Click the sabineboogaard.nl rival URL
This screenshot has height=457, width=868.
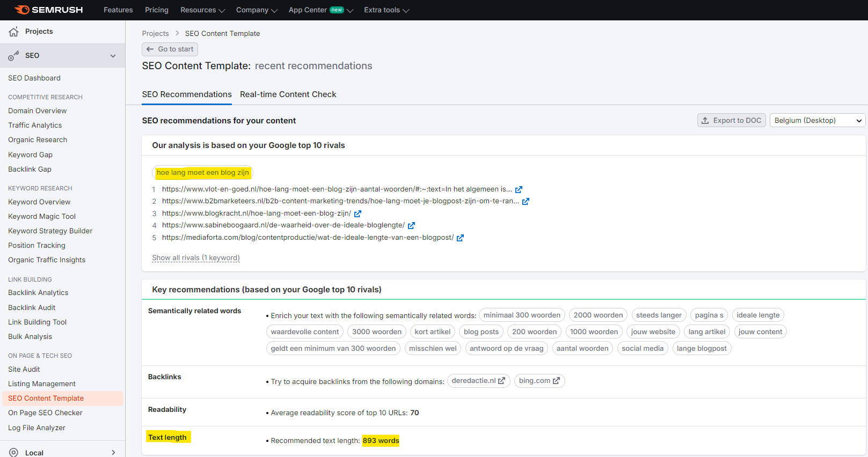point(283,225)
